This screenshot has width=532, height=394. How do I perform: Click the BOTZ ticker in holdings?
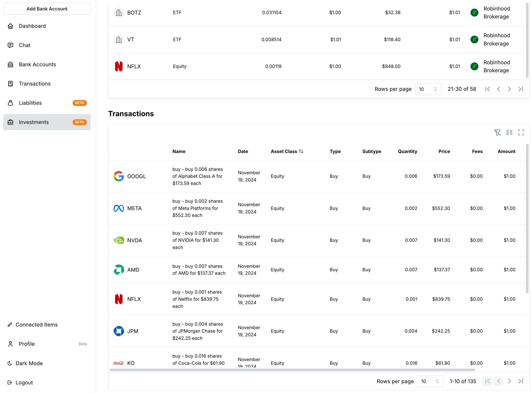(134, 13)
